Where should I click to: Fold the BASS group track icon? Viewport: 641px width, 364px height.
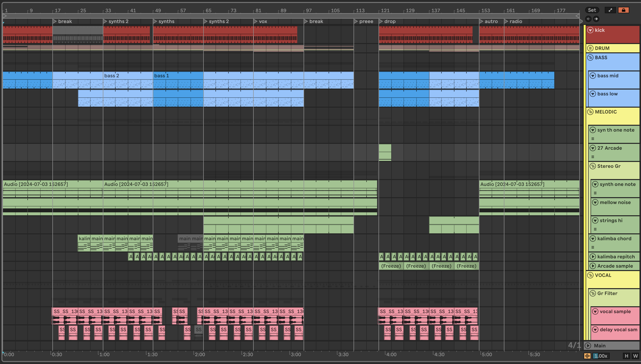click(591, 57)
